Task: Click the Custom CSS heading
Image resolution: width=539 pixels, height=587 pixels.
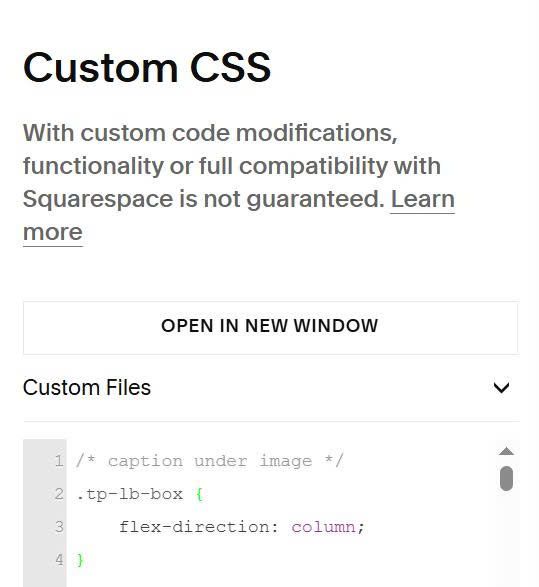Action: tap(147, 68)
